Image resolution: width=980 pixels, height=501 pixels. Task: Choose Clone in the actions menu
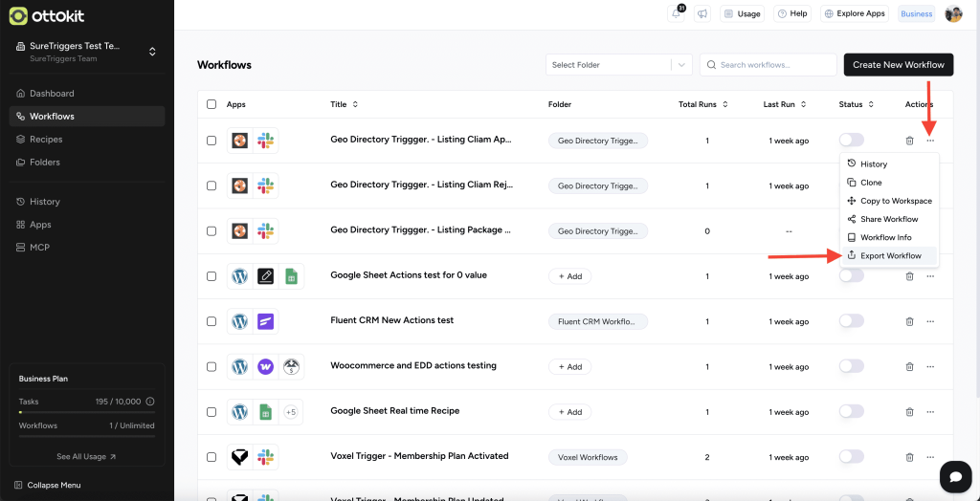pos(871,183)
